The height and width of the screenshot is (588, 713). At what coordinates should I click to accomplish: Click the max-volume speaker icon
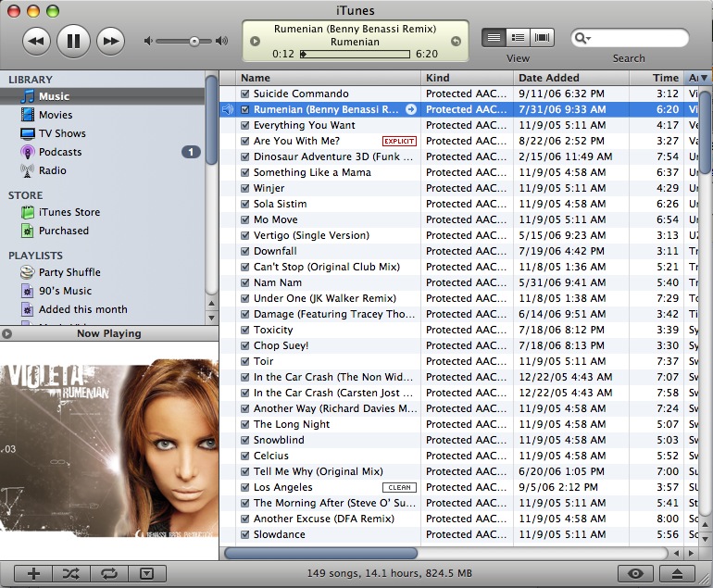222,41
